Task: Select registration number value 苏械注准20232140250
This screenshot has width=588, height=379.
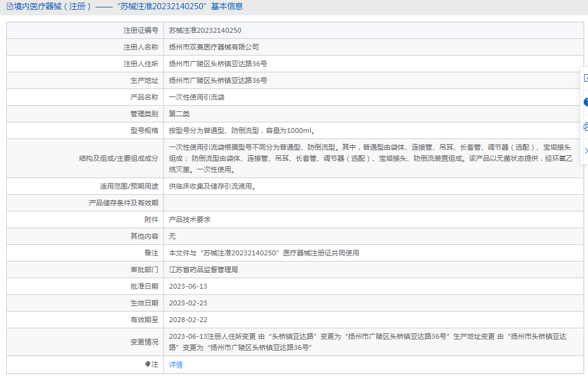Action: [x=205, y=30]
